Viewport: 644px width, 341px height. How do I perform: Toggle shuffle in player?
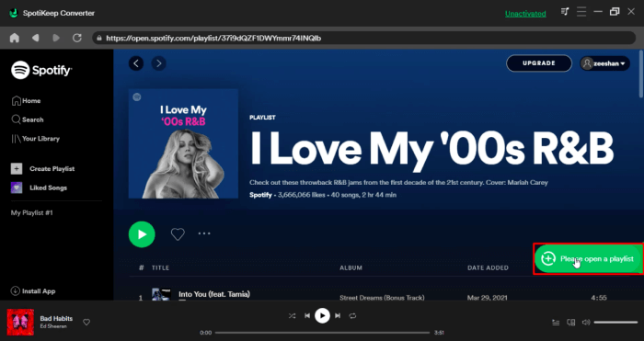point(292,316)
